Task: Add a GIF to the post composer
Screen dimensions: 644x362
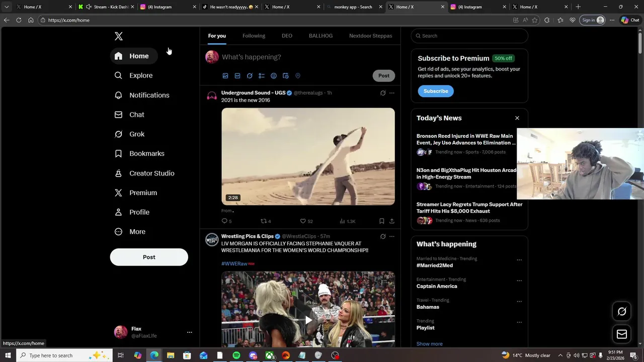Action: pyautogui.click(x=237, y=76)
